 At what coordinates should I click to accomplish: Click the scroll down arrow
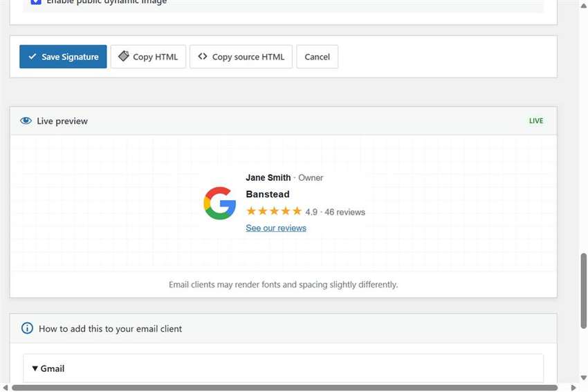584,377
